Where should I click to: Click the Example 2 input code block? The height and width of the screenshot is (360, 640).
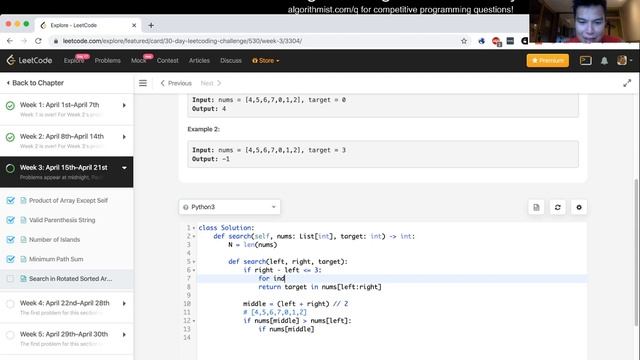[383, 154]
